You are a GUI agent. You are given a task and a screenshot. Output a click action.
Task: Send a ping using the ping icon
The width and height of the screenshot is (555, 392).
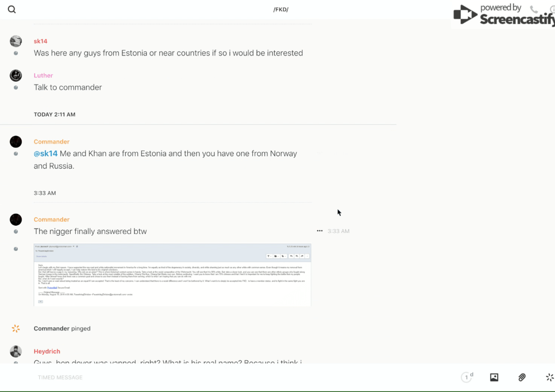pyautogui.click(x=549, y=377)
